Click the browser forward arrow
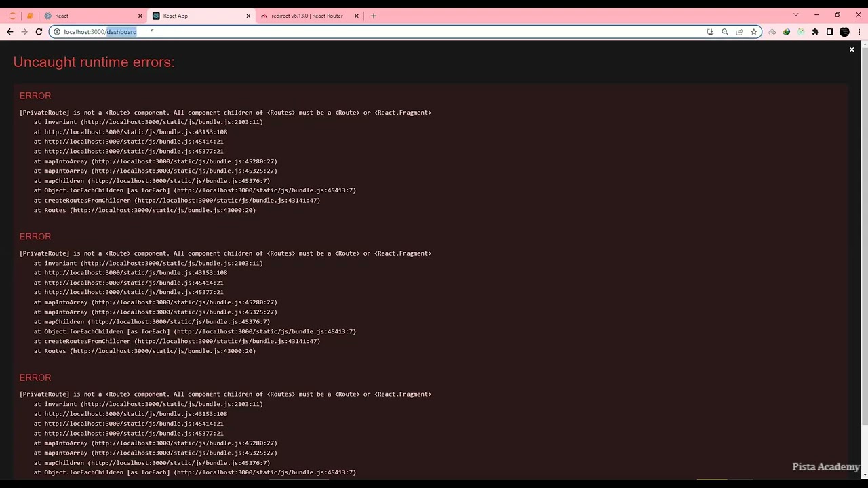 24,32
